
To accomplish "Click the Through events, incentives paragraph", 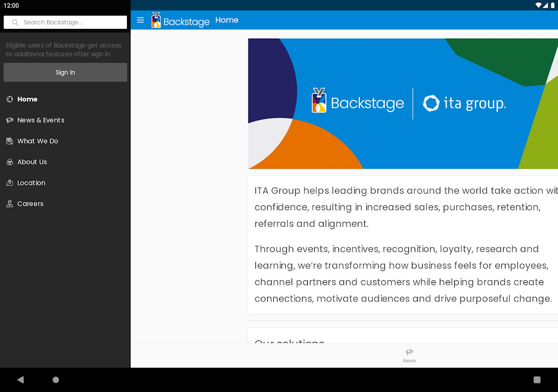I will [404, 273].
